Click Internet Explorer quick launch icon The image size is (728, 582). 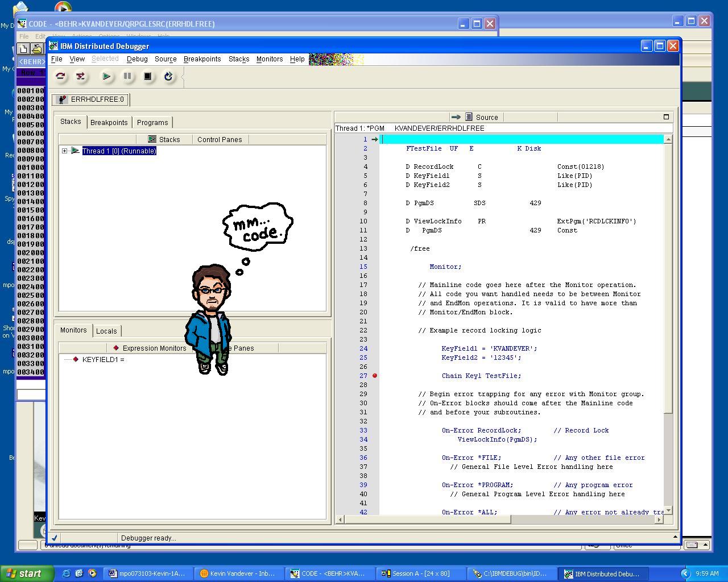[x=66, y=573]
